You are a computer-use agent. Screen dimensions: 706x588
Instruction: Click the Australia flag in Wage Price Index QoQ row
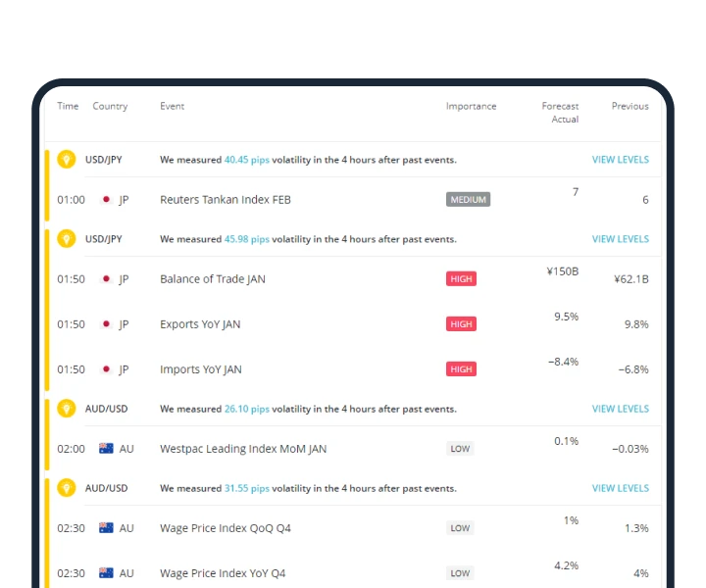[106, 528]
